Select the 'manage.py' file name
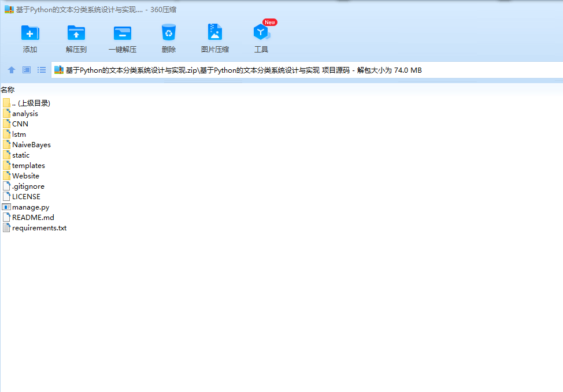This screenshot has height=392, width=563. pos(31,207)
